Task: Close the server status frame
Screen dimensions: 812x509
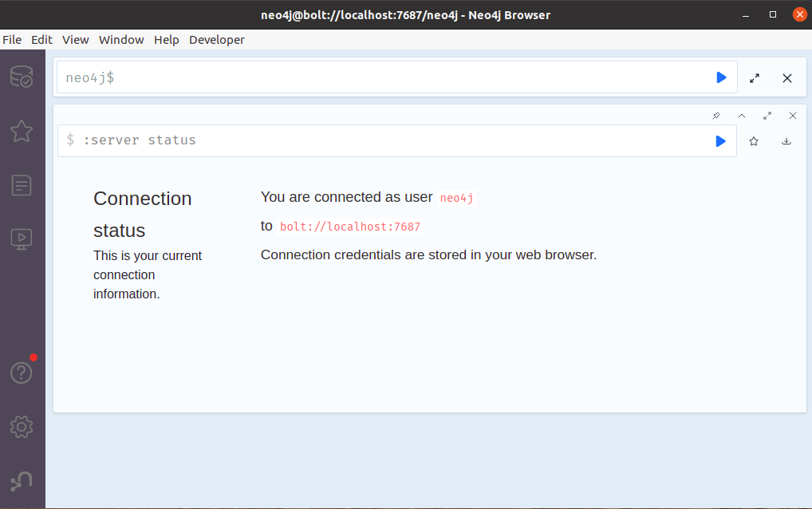Action: 792,116
